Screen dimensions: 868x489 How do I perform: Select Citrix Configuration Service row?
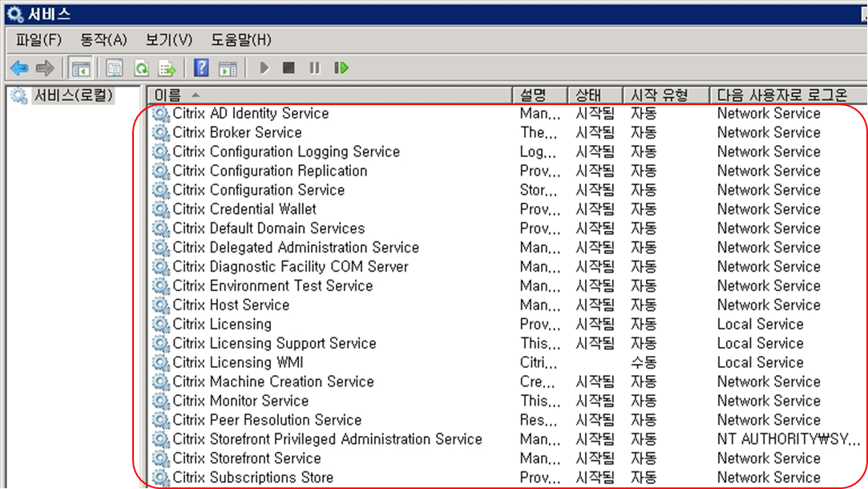(x=507, y=190)
